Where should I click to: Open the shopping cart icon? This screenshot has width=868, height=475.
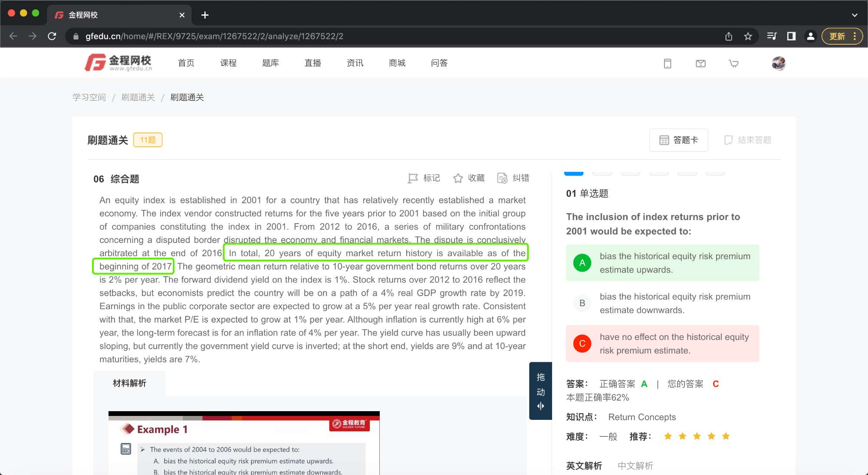733,64
